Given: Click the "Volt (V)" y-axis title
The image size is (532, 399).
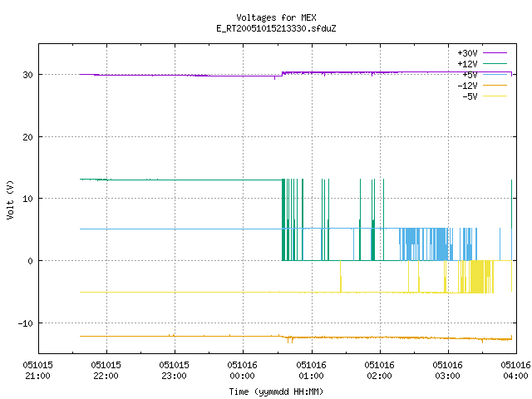Looking at the screenshot, I should point(10,199).
